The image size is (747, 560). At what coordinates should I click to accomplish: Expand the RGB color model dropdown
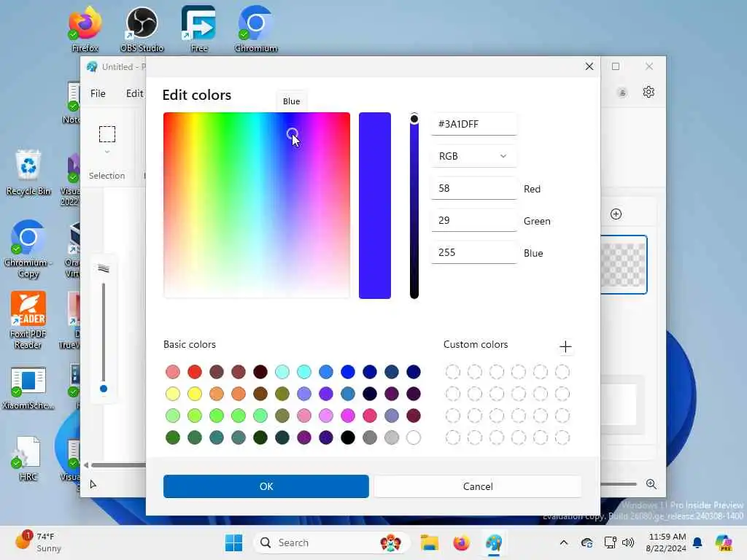(x=473, y=156)
